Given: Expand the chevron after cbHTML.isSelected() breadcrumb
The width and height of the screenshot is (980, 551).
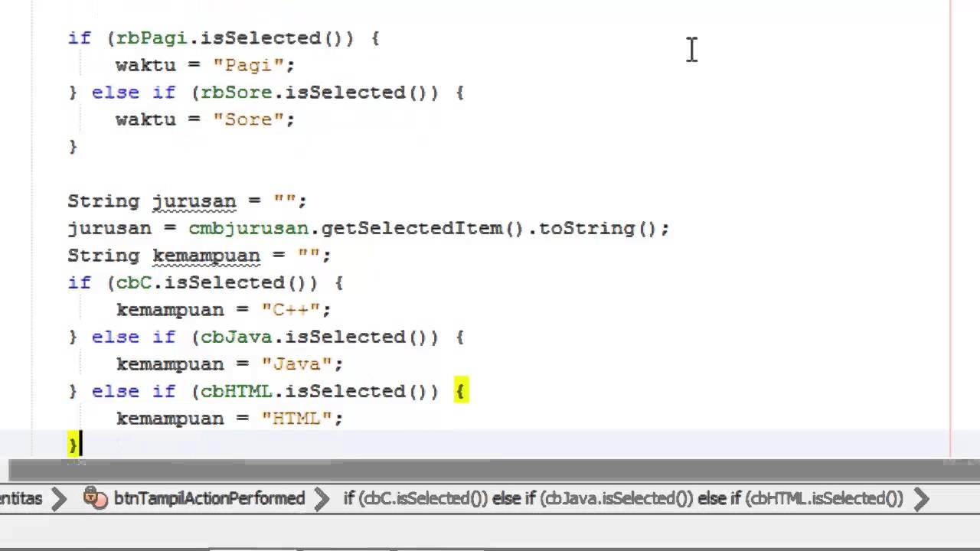Looking at the screenshot, I should click(921, 499).
